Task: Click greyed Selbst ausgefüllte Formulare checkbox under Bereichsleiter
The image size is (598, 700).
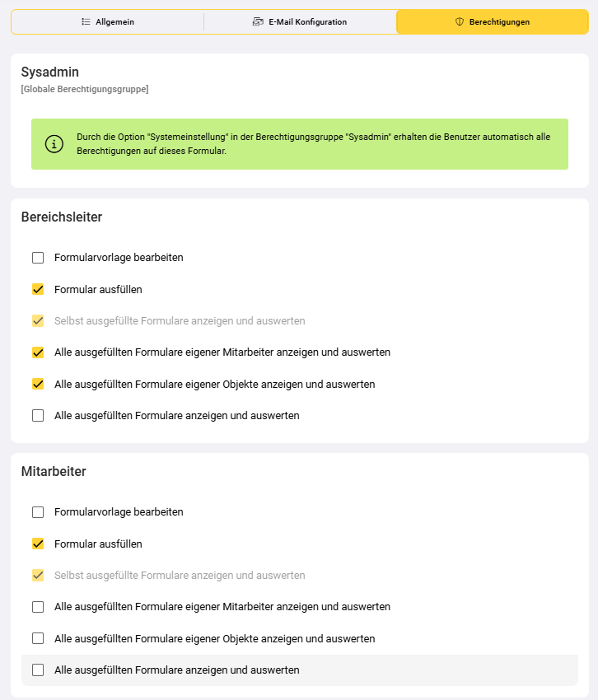Action: pyautogui.click(x=38, y=320)
